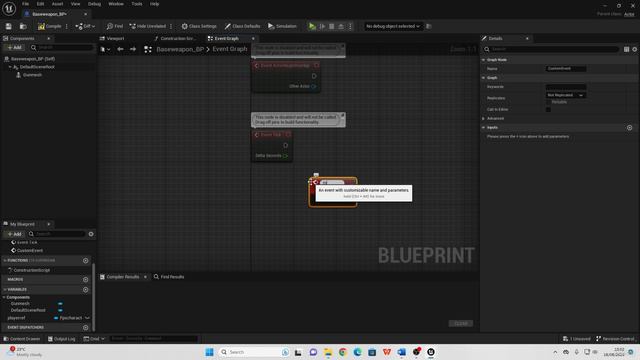Toggle Hide Unrelated nodes
Screen dimensions: 640x360
pos(147,26)
